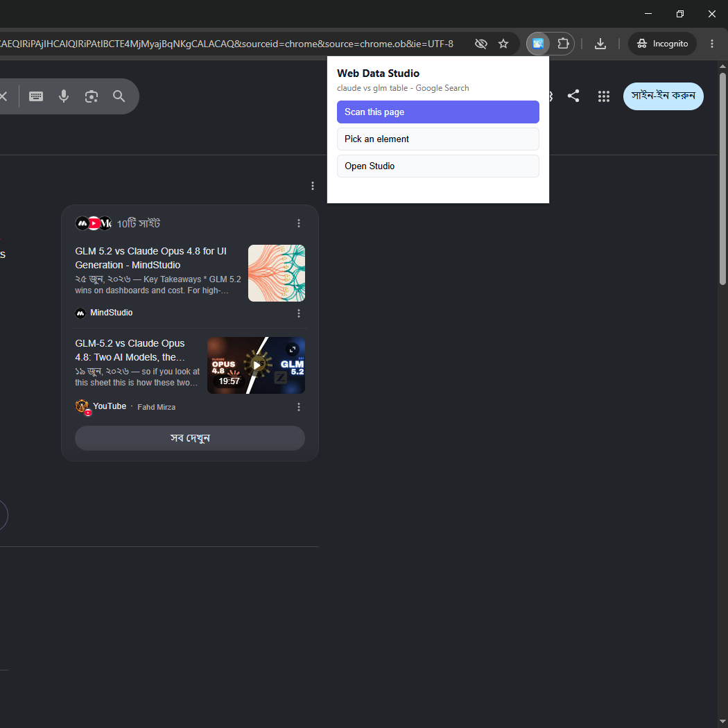Click YouTube channel avatar icon
The height and width of the screenshot is (728, 728).
(83, 407)
